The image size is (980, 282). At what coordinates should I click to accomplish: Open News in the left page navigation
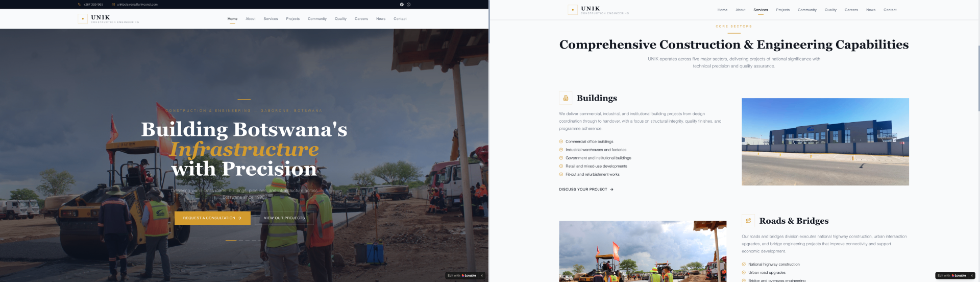[381, 19]
